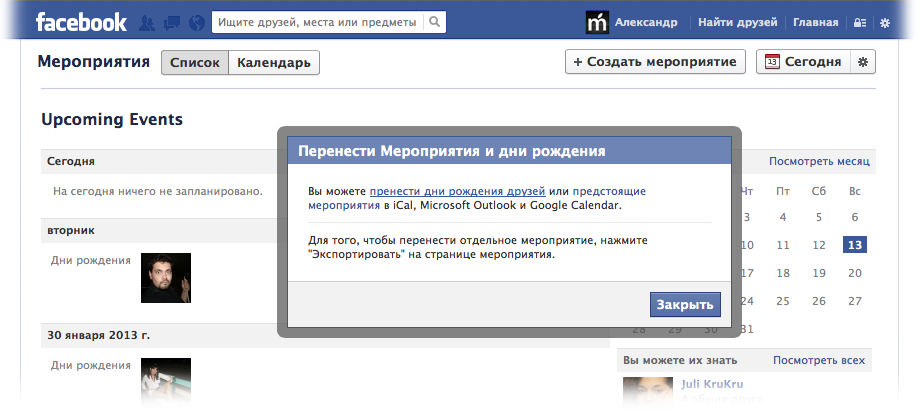Image resolution: width=920 pixels, height=411 pixels.
Task: Select calendar day 25
Action: [x=783, y=301]
